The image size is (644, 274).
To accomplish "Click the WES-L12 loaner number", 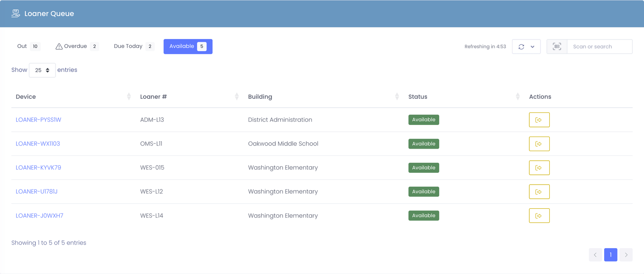I will pyautogui.click(x=151, y=191).
